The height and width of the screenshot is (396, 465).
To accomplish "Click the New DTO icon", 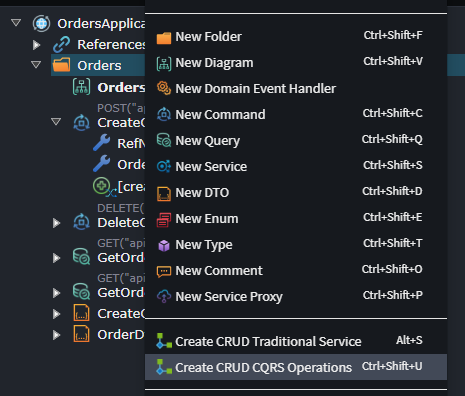I will click(164, 194).
